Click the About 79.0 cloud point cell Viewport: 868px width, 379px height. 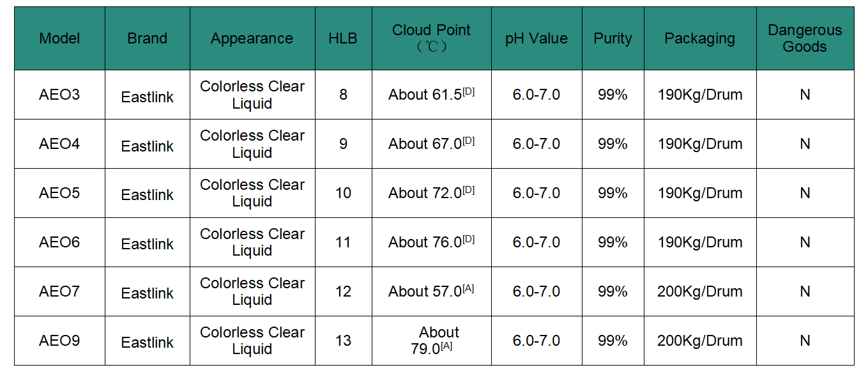[x=432, y=341]
